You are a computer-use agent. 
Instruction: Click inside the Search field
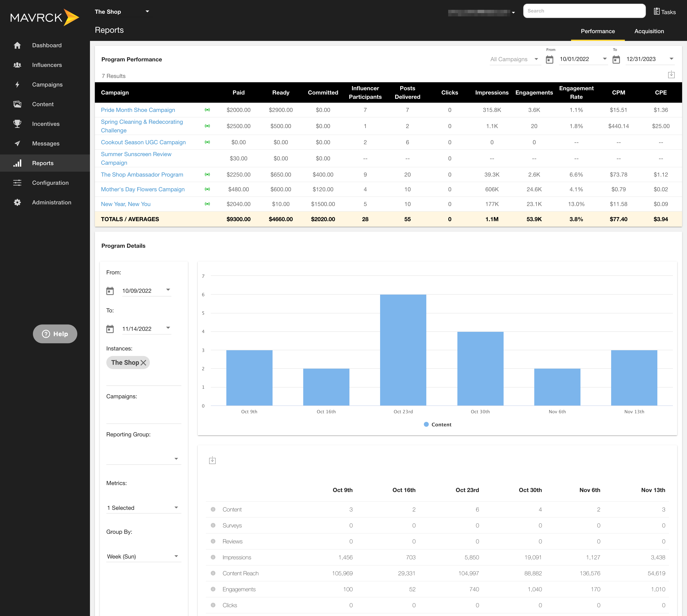(584, 10)
